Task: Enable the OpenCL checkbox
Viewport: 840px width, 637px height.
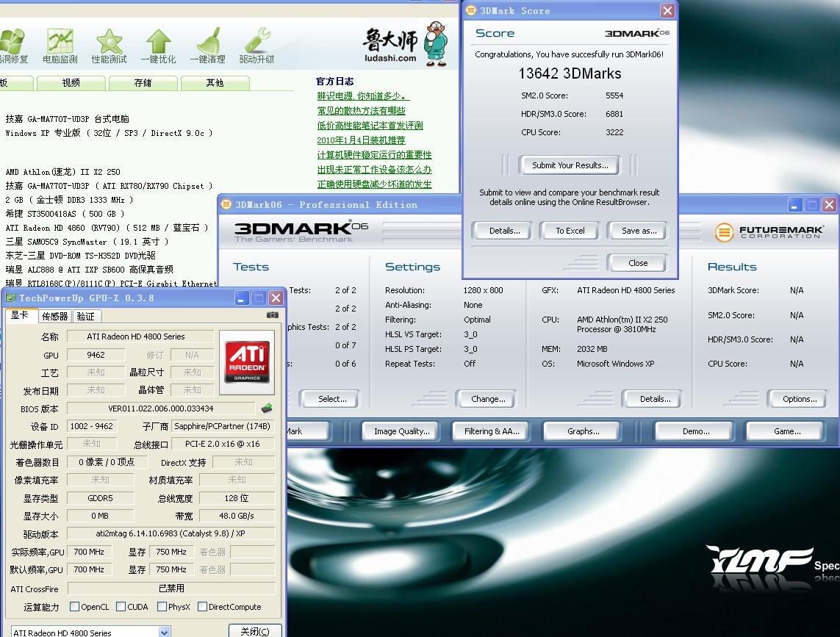Action: coord(74,607)
